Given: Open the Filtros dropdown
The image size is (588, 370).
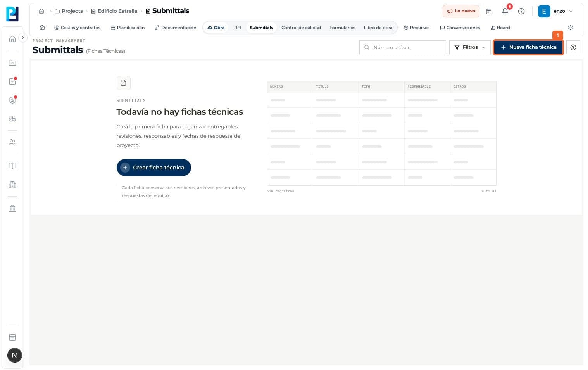Looking at the screenshot, I should (x=470, y=47).
